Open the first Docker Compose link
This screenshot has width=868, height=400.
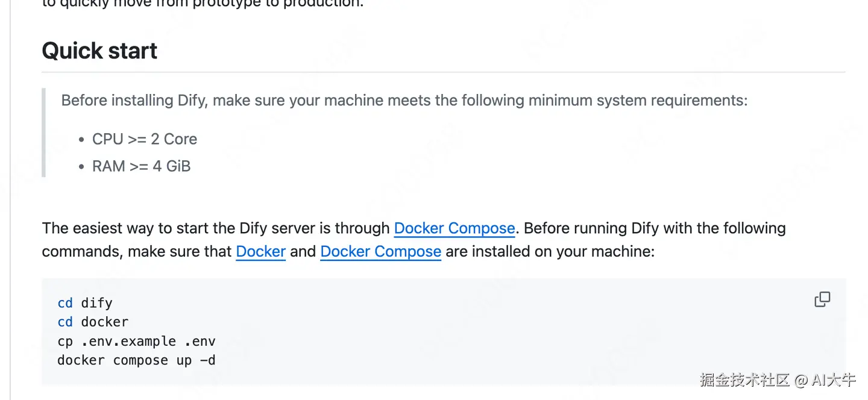click(454, 228)
